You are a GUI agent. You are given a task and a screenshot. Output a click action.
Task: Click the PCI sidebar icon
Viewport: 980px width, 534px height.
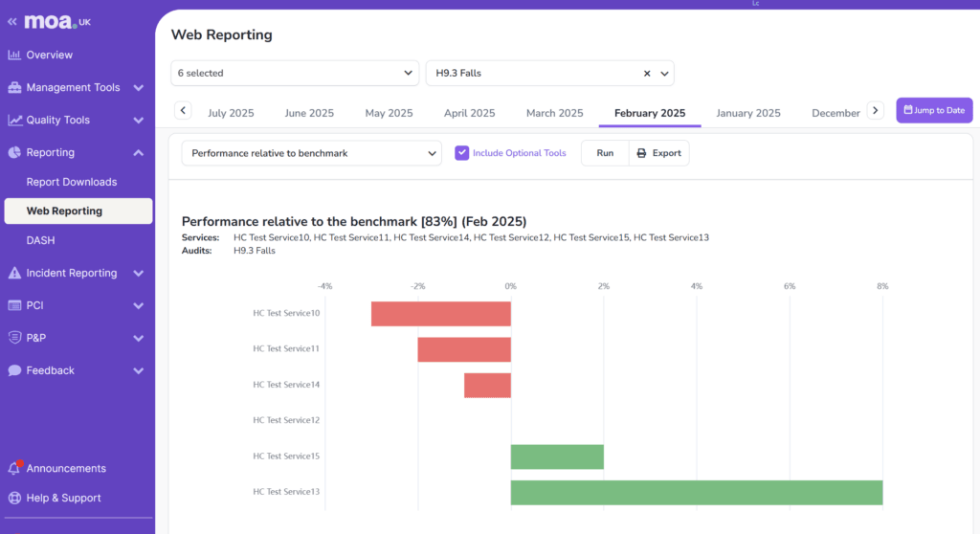(x=14, y=306)
